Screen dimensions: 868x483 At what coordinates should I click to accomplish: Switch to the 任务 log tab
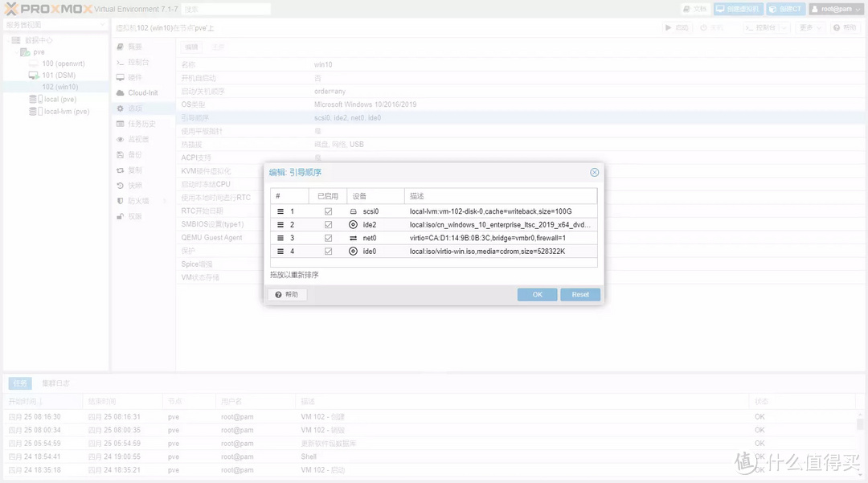coord(20,383)
